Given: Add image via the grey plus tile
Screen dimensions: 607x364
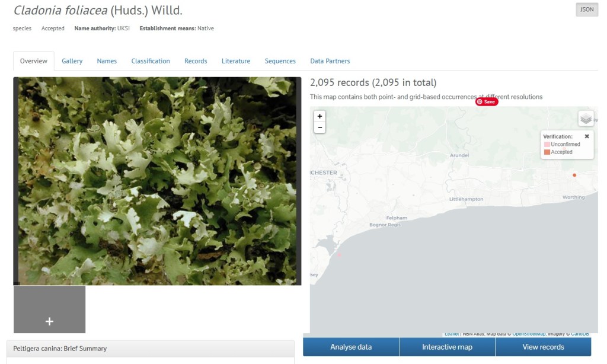Looking at the screenshot, I should point(50,309).
